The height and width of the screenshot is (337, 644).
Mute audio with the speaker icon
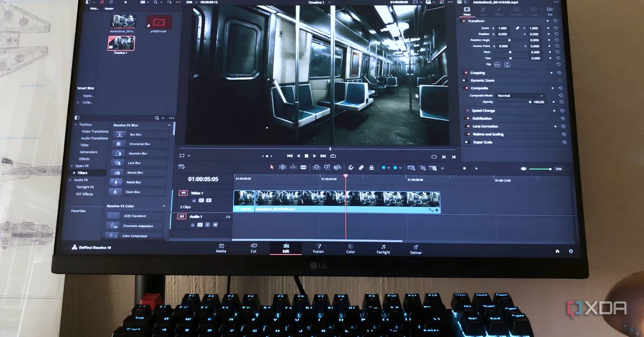click(523, 169)
